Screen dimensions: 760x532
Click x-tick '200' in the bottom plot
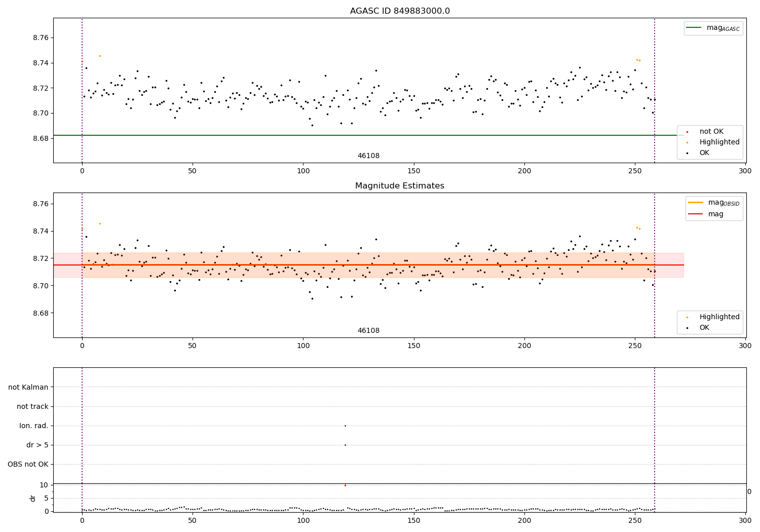524,520
